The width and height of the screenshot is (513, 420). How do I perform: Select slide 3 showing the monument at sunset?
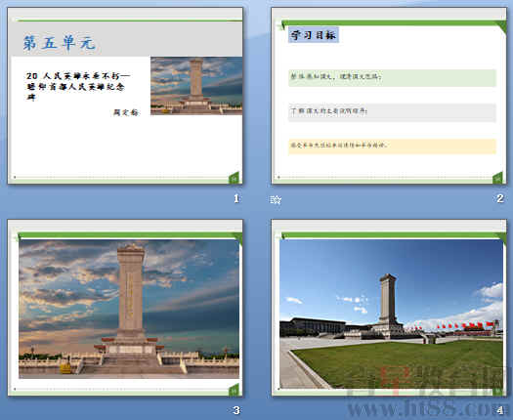click(x=125, y=308)
